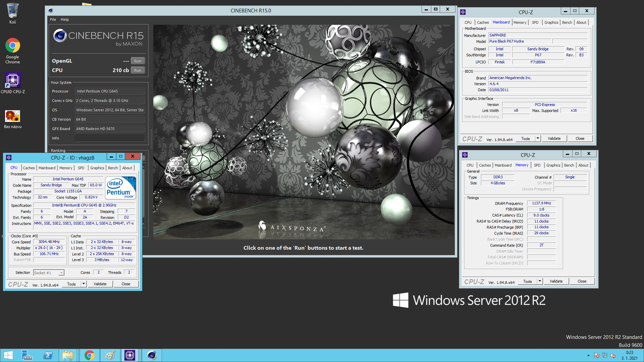This screenshot has width=644, height=362.
Task: Open the Action Center flag tray icon
Action: (597, 355)
